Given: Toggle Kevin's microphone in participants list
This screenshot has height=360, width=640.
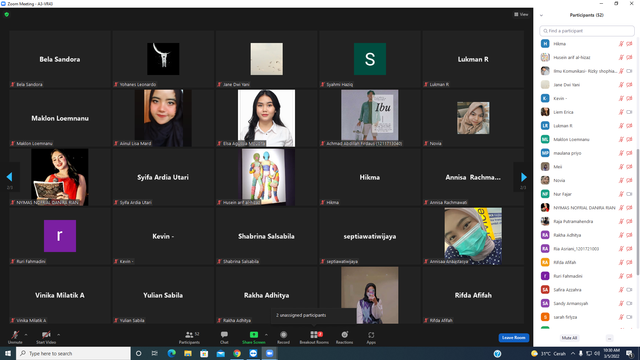Looking at the screenshot, I should point(621,98).
